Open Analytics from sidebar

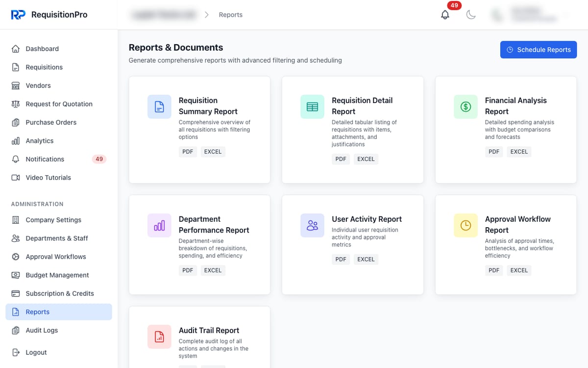point(59,141)
